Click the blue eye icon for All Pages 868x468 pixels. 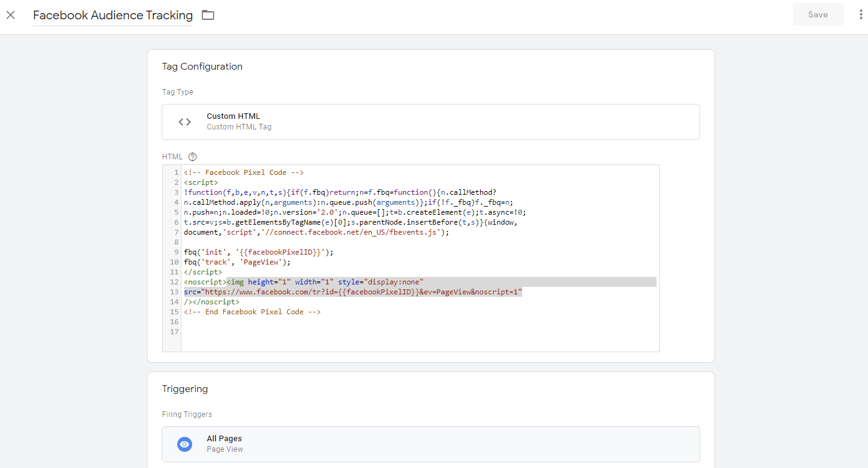coord(185,444)
